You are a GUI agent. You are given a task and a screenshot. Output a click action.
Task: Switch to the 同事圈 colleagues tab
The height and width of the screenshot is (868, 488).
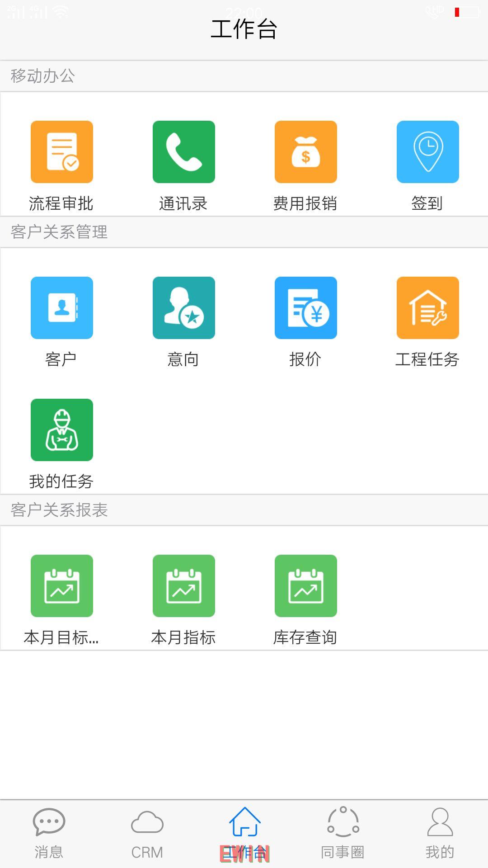tap(343, 834)
